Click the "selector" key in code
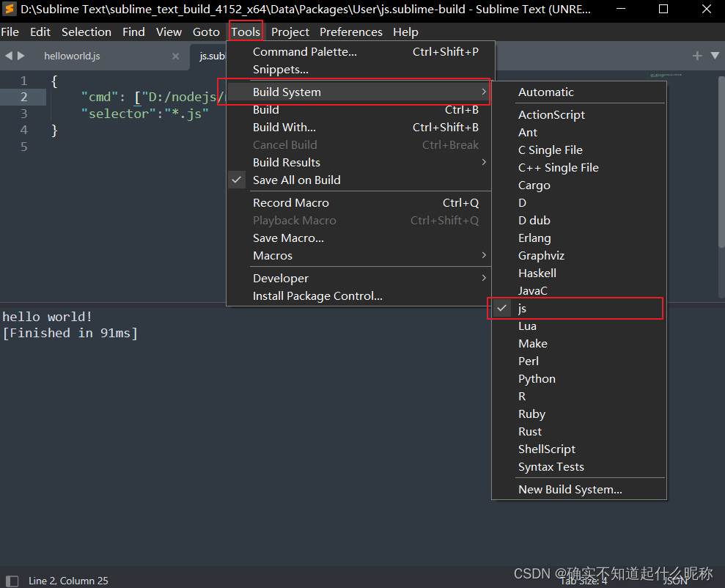Screen dimensions: 725x588 click(x=119, y=114)
